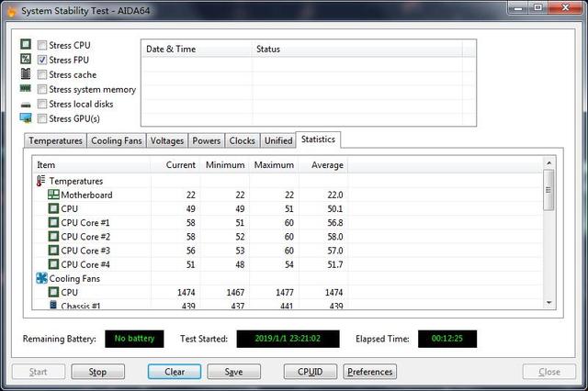Select the Motherboard row label
The width and height of the screenshot is (588, 391).
tap(86, 195)
